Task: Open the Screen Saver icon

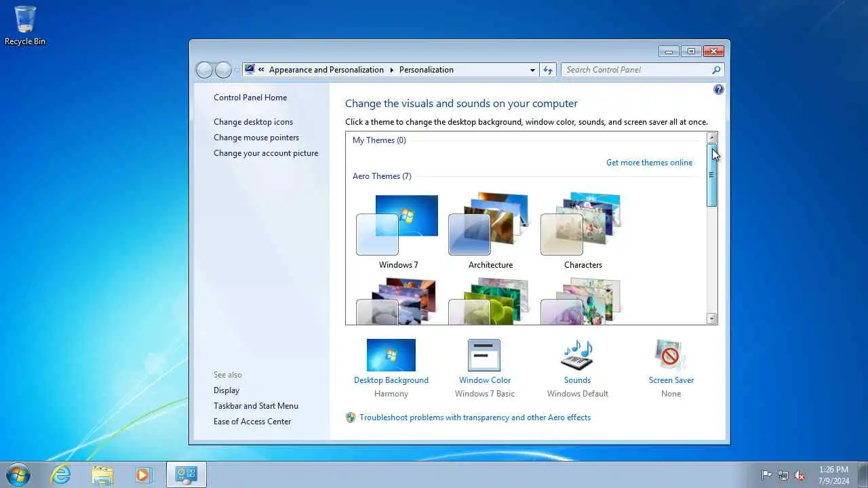Action: click(x=671, y=355)
